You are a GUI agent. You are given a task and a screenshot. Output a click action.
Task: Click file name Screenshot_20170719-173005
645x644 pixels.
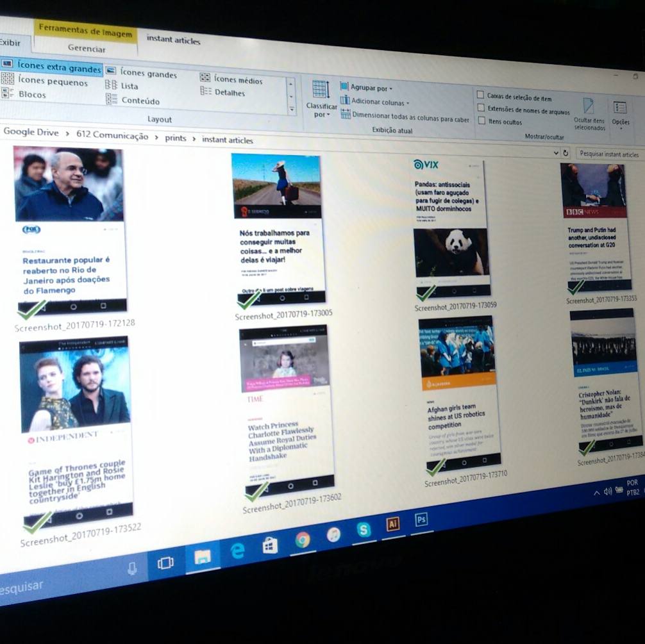pos(284,315)
